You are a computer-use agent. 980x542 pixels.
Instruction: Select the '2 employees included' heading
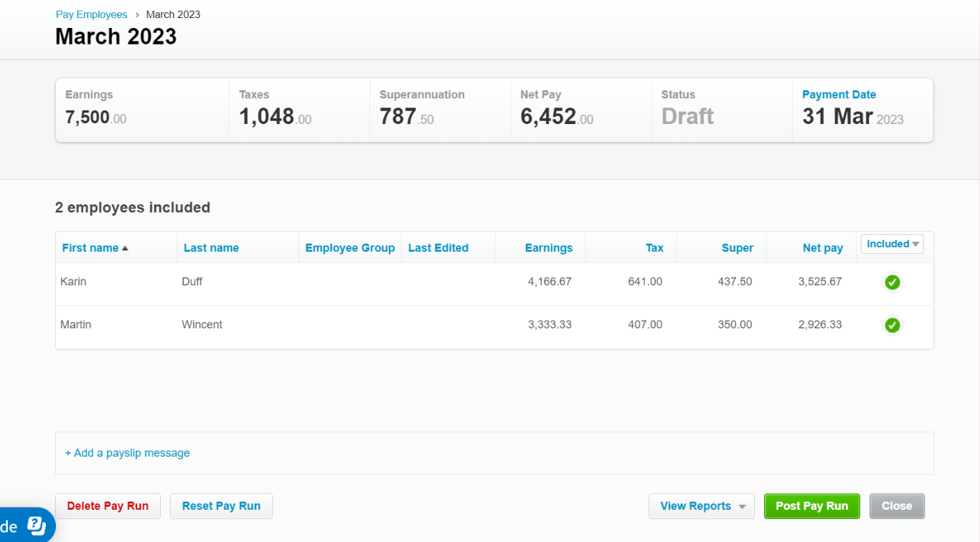tap(133, 208)
